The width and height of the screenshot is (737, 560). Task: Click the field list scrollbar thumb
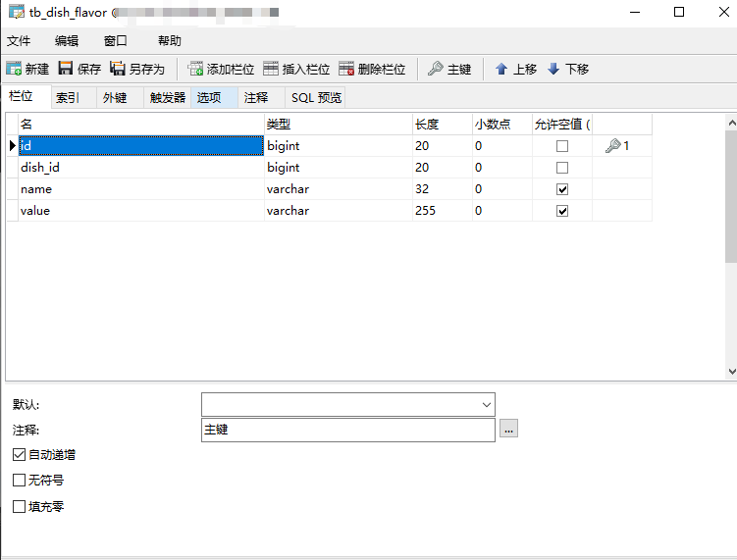[731, 196]
